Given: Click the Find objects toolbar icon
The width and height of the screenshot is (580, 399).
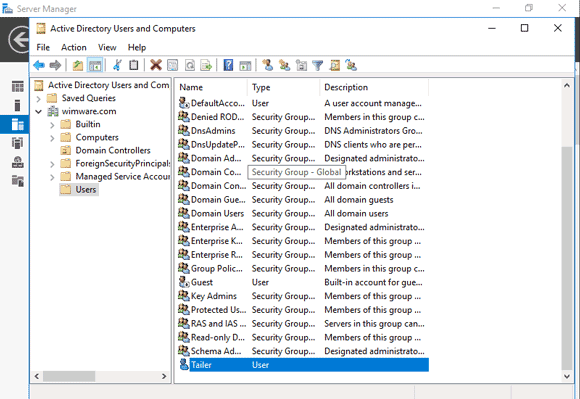Looking at the screenshot, I should pos(334,65).
